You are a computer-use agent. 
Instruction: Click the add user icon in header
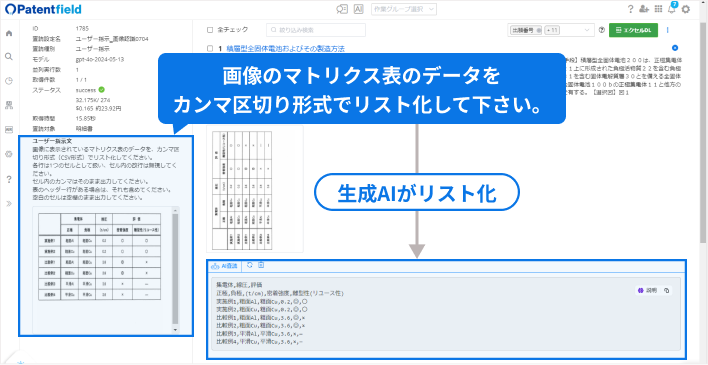(x=644, y=9)
